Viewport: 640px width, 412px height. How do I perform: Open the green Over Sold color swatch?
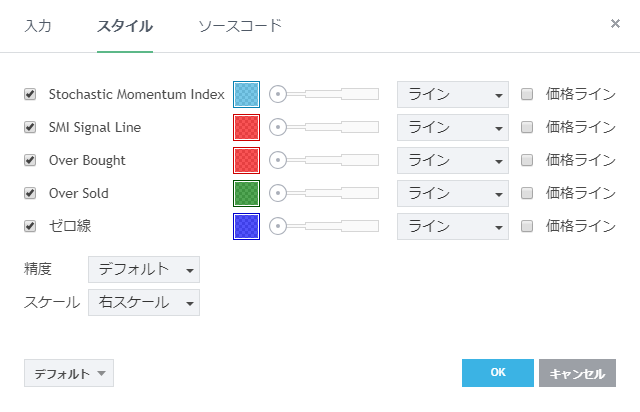point(246,193)
